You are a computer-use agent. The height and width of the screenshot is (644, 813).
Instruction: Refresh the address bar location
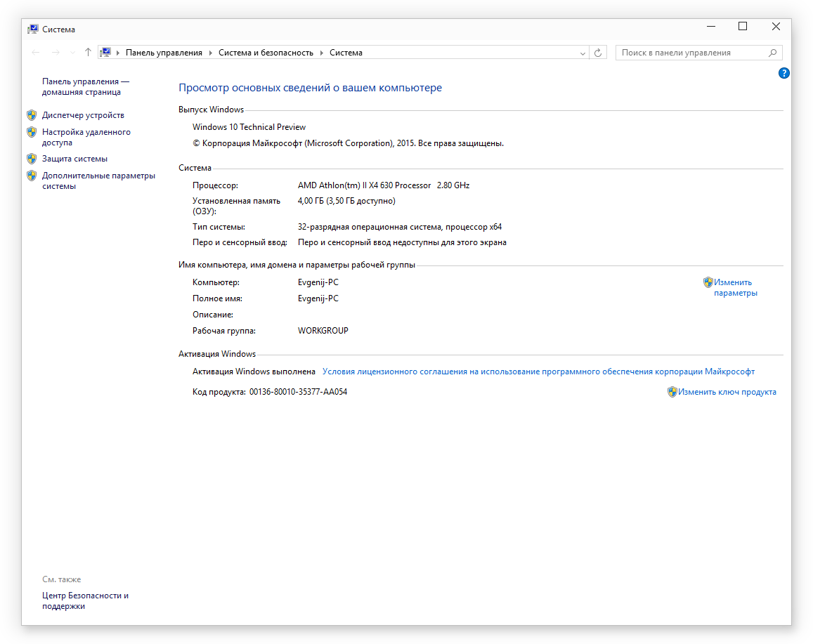point(598,53)
